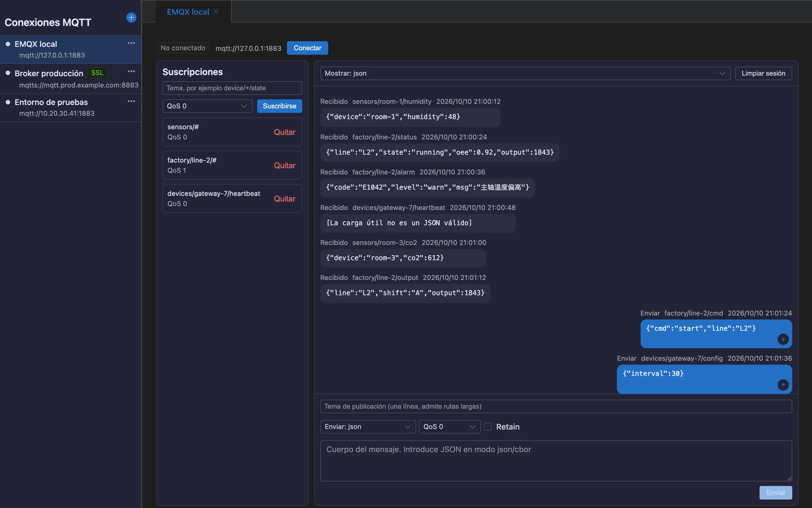The width and height of the screenshot is (812, 508).
Task: Click Limpiar sesión button
Action: click(x=763, y=73)
